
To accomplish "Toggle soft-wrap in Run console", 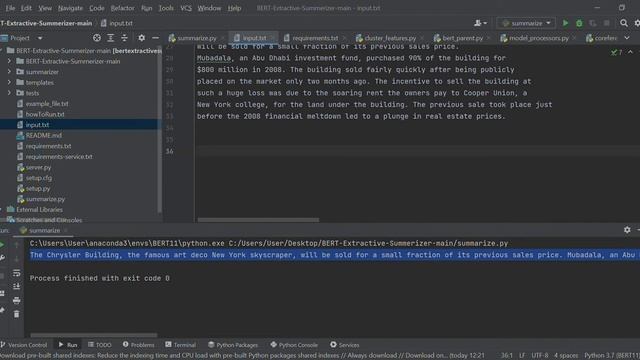I will point(16,273).
